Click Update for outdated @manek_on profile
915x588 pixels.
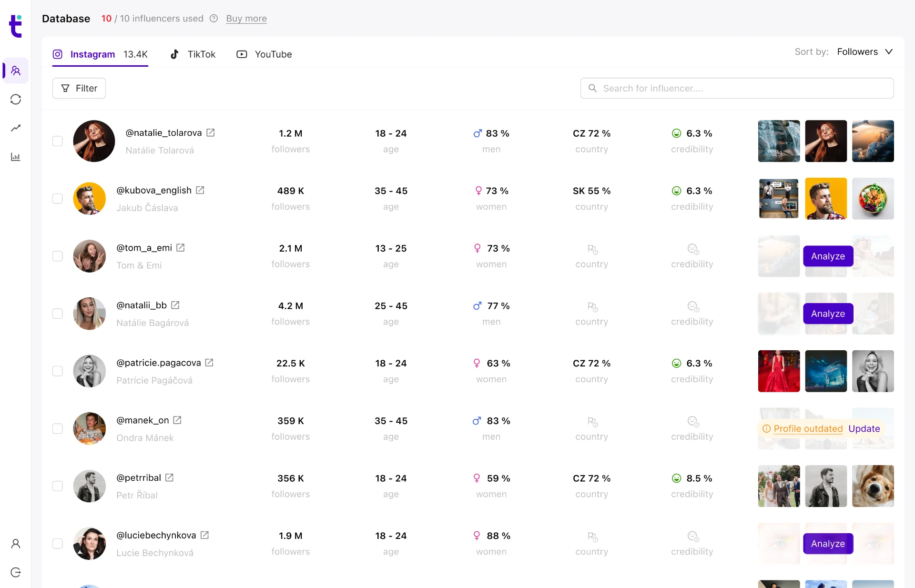(x=864, y=429)
